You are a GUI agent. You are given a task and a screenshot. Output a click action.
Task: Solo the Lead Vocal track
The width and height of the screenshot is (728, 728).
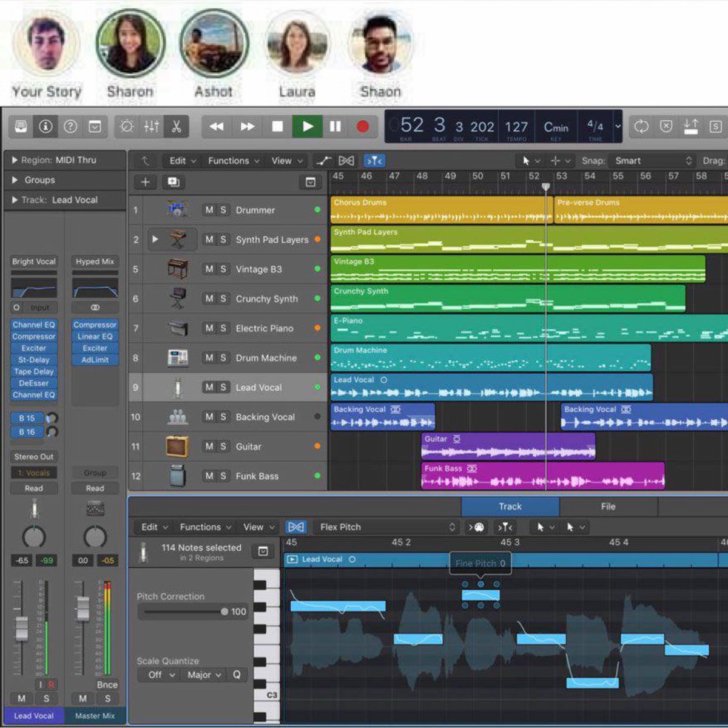223,387
